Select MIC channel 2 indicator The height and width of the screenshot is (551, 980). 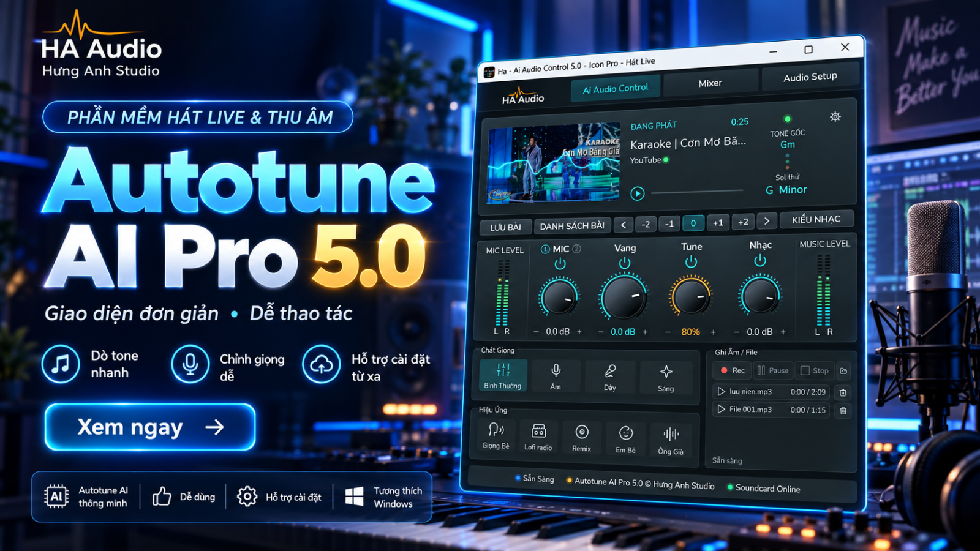point(576,249)
